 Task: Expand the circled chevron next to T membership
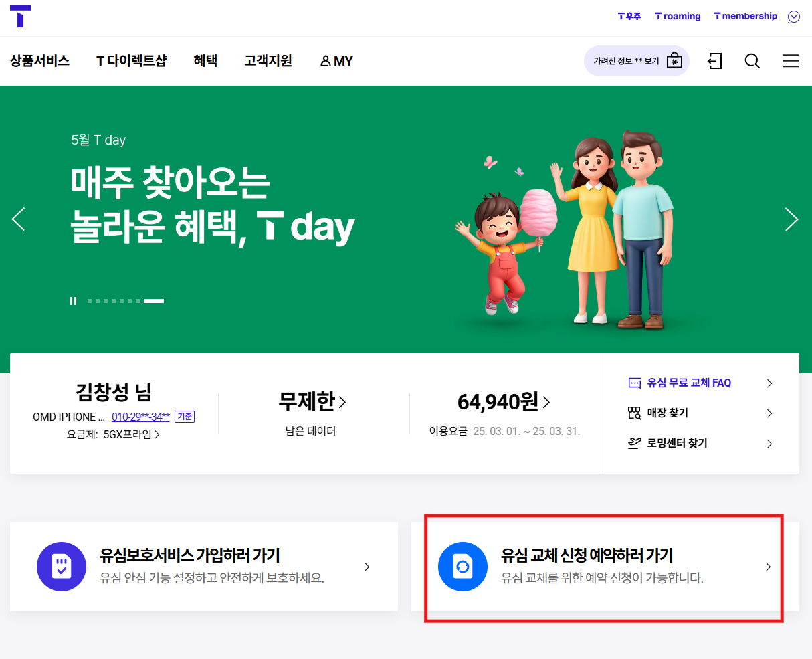coord(794,17)
